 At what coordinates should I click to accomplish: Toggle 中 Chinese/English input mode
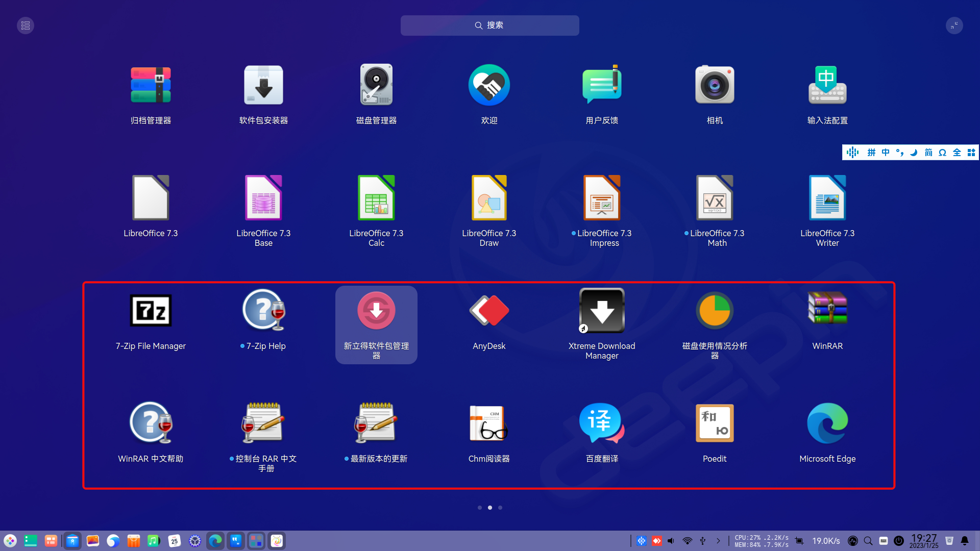(x=886, y=153)
